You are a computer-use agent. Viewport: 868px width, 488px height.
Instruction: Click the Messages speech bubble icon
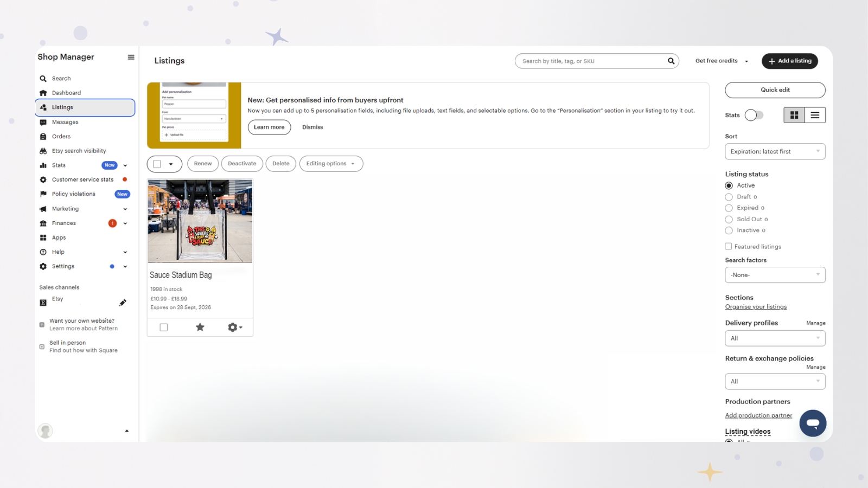point(43,122)
